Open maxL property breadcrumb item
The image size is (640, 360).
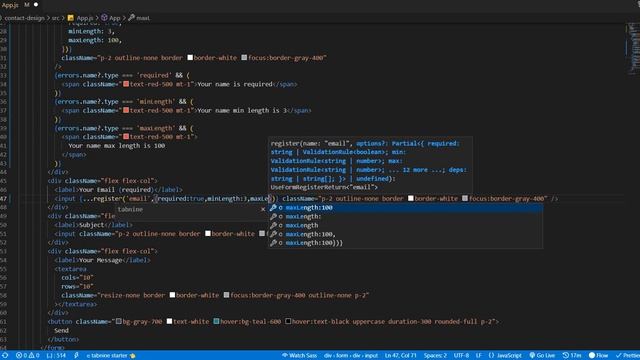(143, 18)
